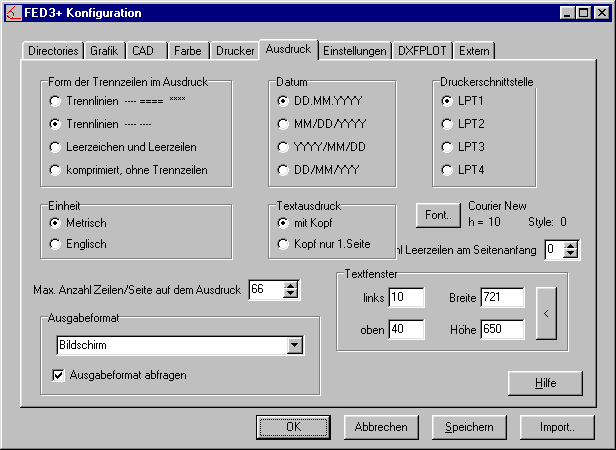Open the Ausgabeformat Bildschirm dropdown
This screenshot has height=450, width=616.
pyautogui.click(x=294, y=345)
